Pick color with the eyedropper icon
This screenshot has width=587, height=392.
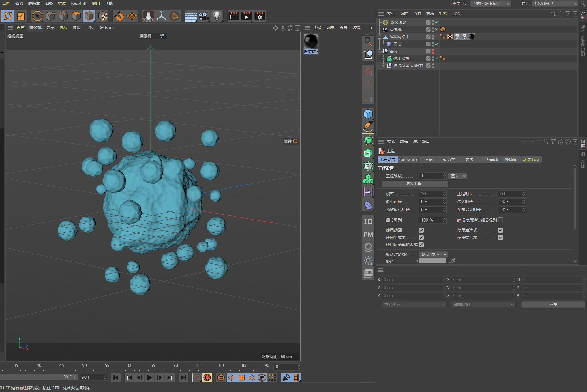(x=452, y=261)
